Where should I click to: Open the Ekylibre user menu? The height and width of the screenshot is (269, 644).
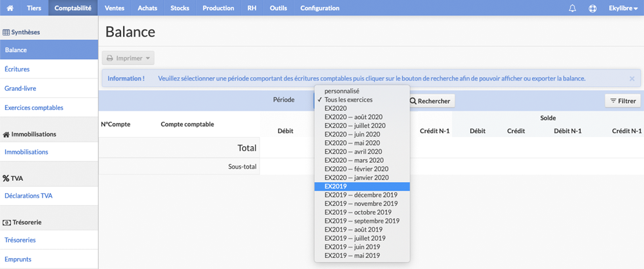click(x=623, y=8)
